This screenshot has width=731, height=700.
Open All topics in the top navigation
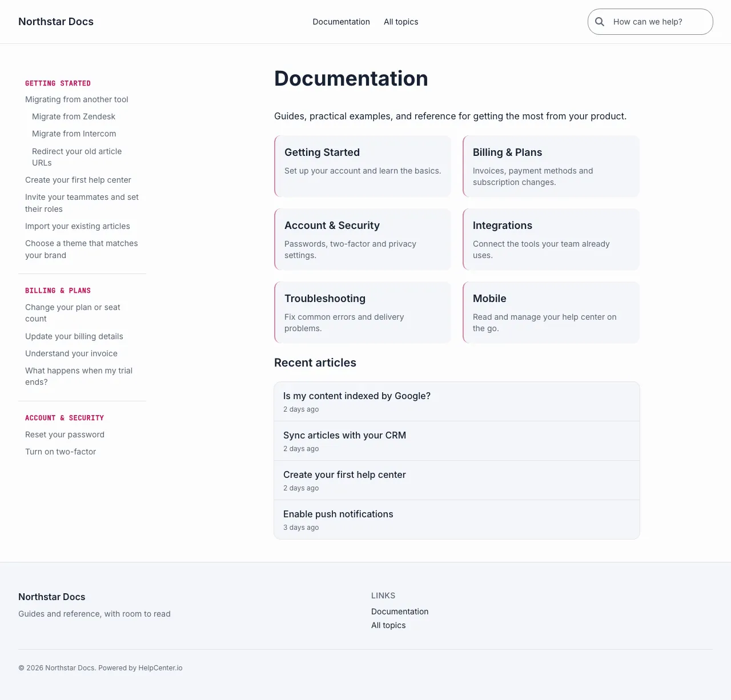[401, 22]
